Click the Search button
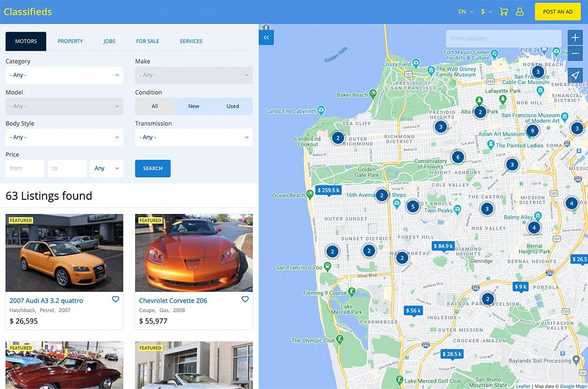Image resolution: width=588 pixels, height=389 pixels. [x=153, y=169]
